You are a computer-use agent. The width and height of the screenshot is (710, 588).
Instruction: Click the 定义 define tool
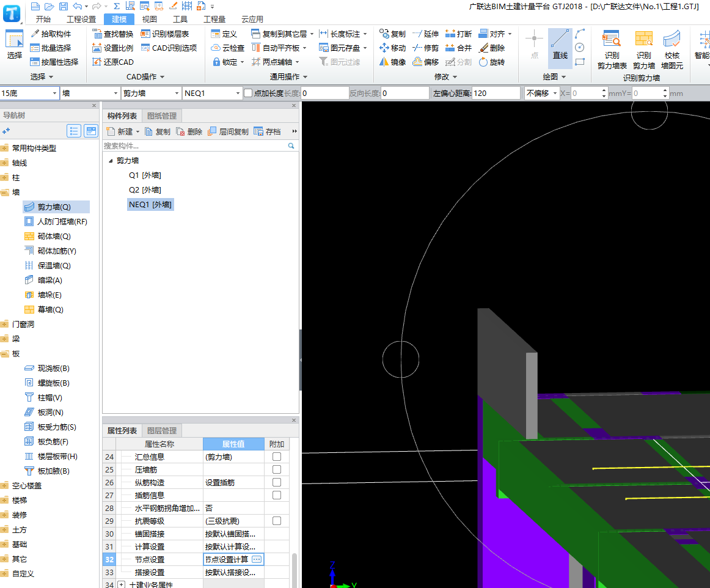click(x=224, y=34)
